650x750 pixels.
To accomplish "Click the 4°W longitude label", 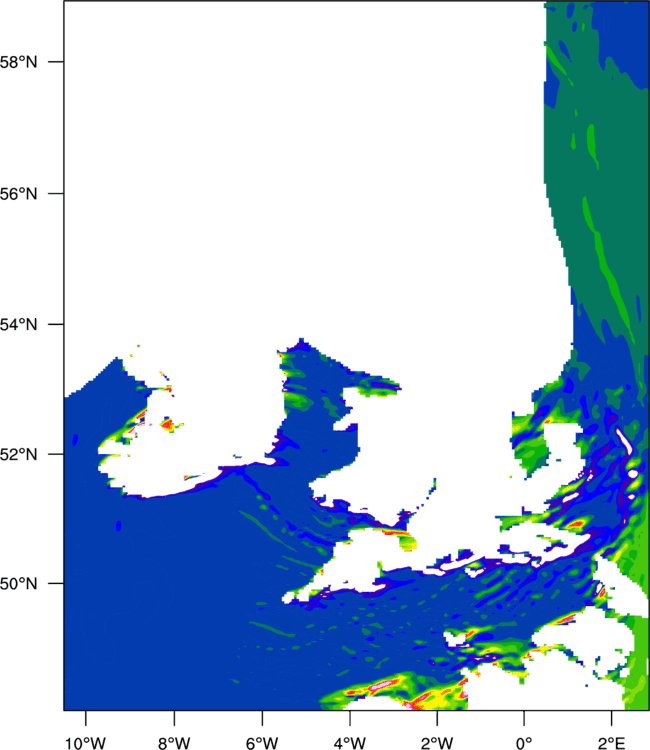I will coord(350,743).
